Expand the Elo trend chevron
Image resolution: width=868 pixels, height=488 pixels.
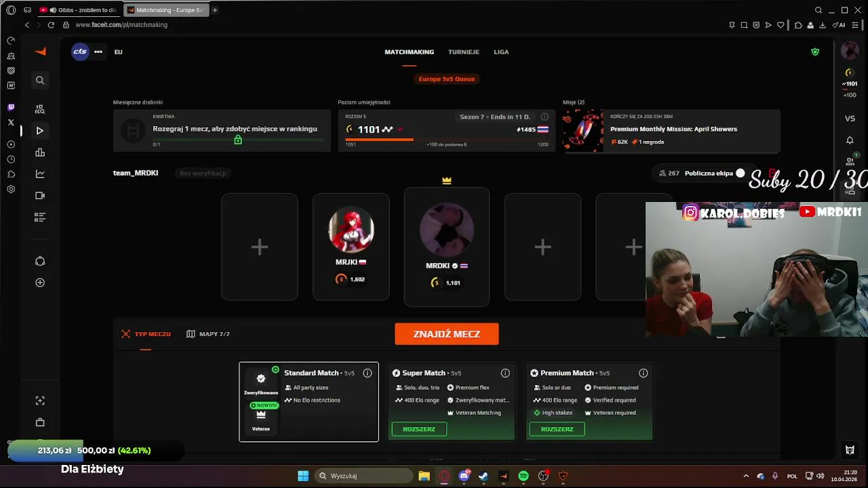coord(400,129)
